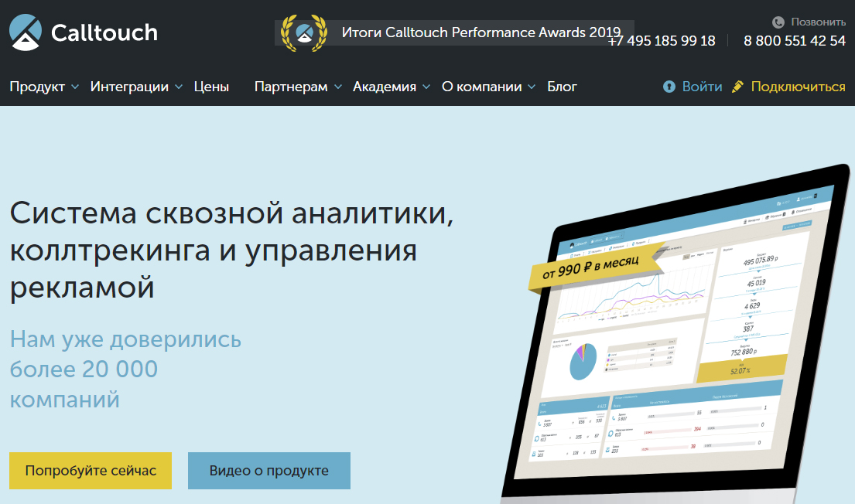Click the yellow 52.07% block in the dashboard
The width and height of the screenshot is (855, 504).
pos(741,368)
